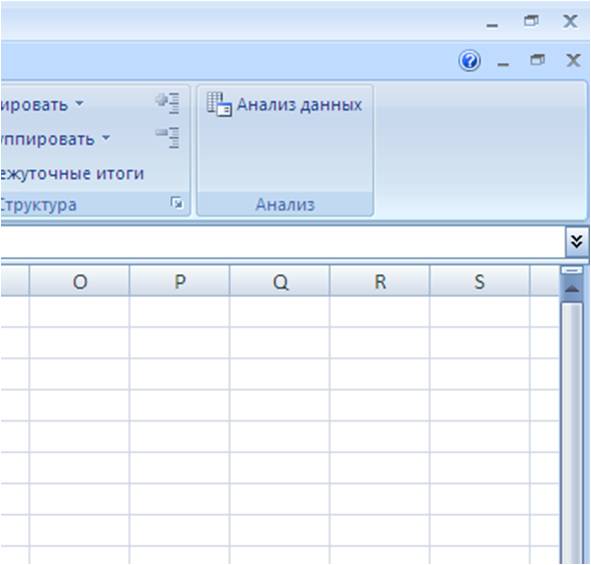Click the vertical scrollbar up arrow
Viewport: 591px width, 565px height.
coord(572,289)
